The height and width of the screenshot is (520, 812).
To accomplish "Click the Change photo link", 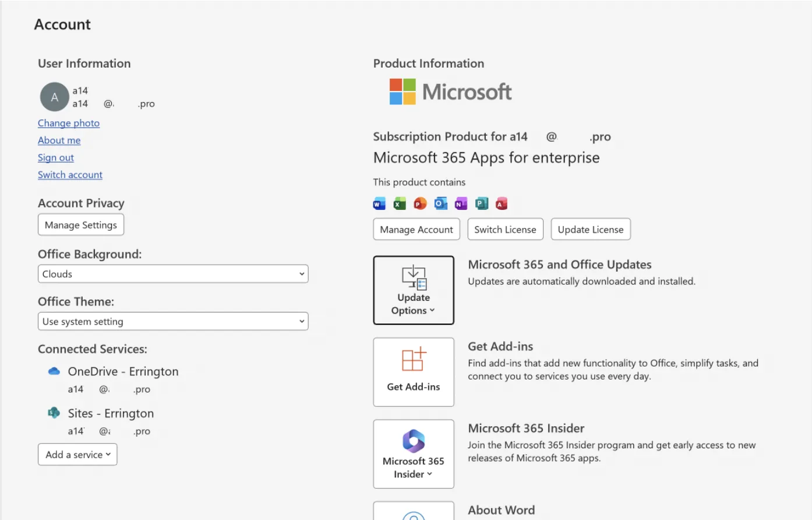I will point(69,123).
